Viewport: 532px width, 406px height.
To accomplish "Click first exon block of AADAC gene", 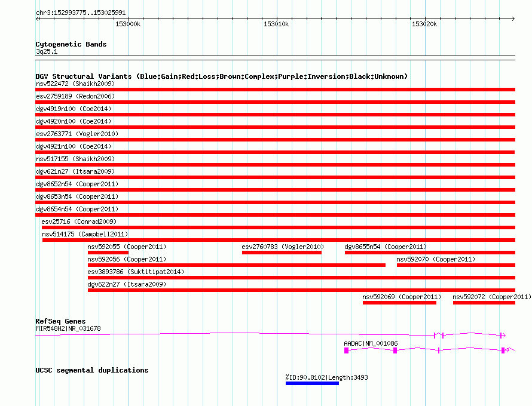I will tap(347, 350).
